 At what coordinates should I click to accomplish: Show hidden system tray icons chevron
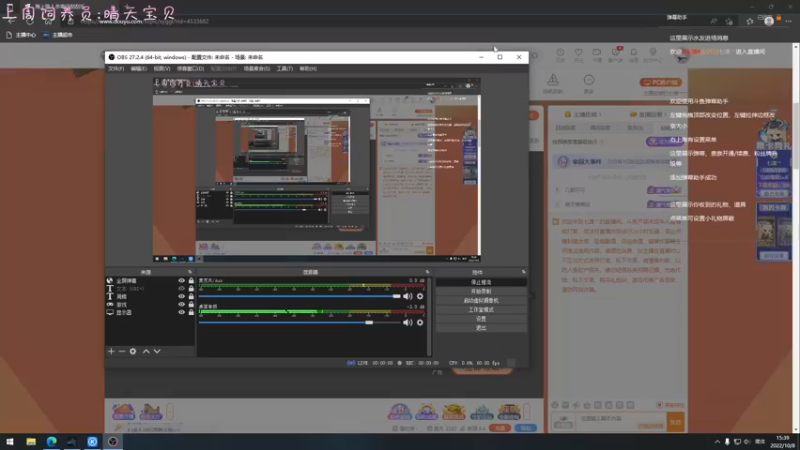coord(717,442)
